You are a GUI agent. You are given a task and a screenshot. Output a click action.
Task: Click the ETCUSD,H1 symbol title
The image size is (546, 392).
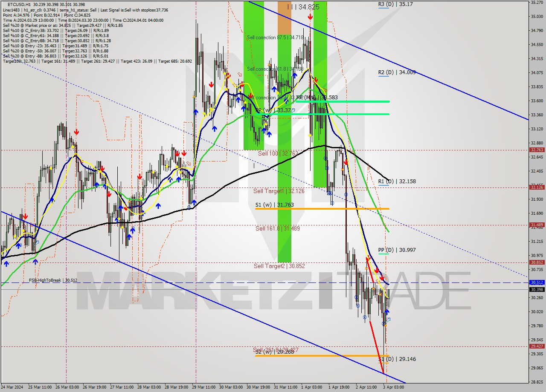[19, 4]
